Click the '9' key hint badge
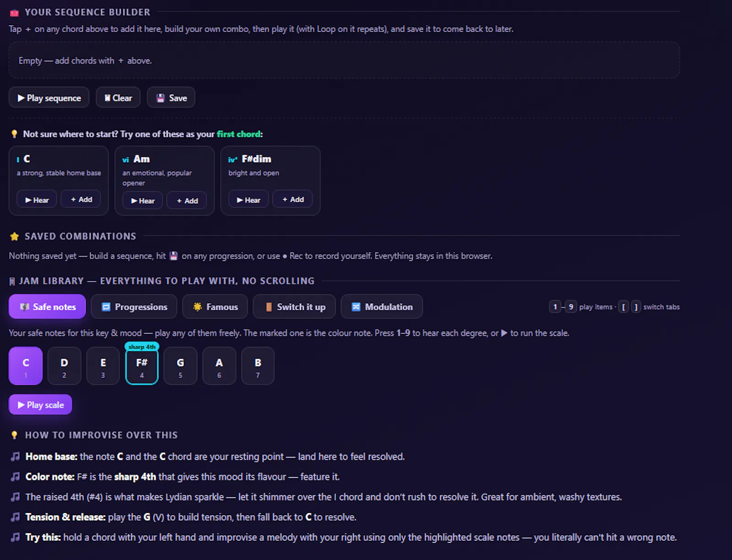This screenshot has height=560, width=732. point(571,307)
